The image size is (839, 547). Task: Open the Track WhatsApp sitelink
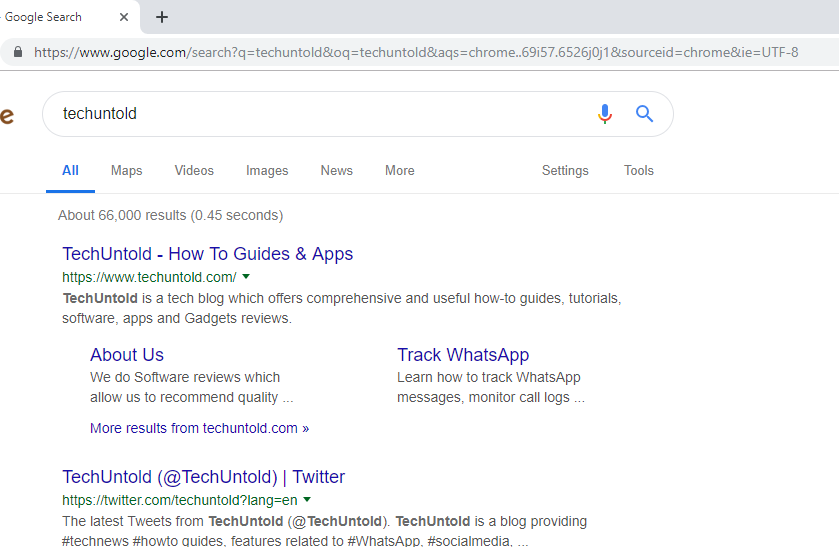coord(463,355)
